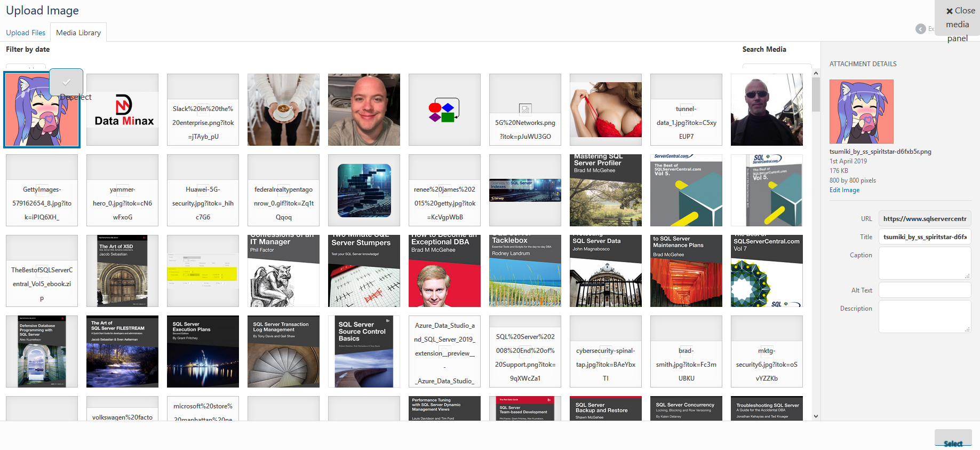Pick the SQL Server Execution Plans cover
Image resolution: width=980 pixels, height=450 pixels.
click(x=203, y=352)
